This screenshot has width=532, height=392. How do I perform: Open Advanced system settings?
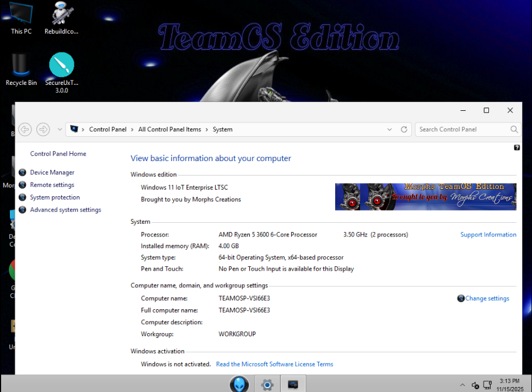(x=65, y=210)
